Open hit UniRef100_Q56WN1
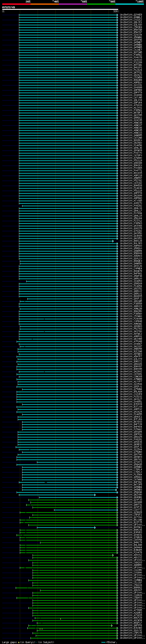 131,37
